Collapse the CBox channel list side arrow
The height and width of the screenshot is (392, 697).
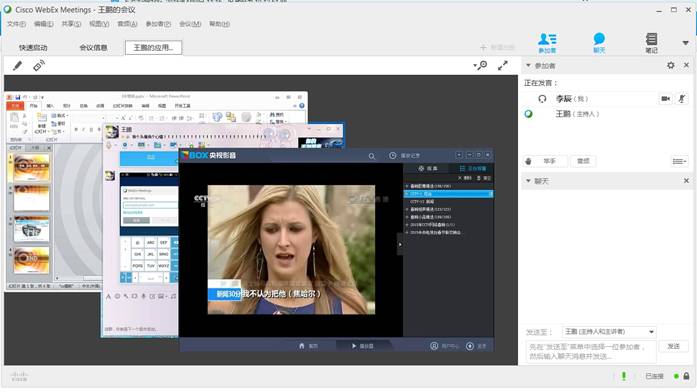[400, 244]
